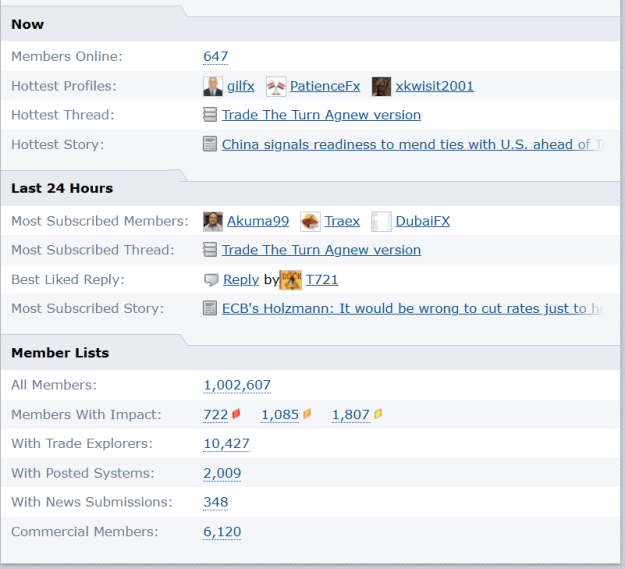
Task: Click the Most Subscribed Thread label
Action: 93,250
